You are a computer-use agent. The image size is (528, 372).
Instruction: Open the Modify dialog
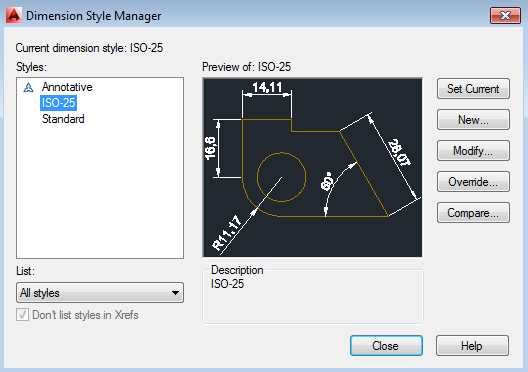coord(473,150)
